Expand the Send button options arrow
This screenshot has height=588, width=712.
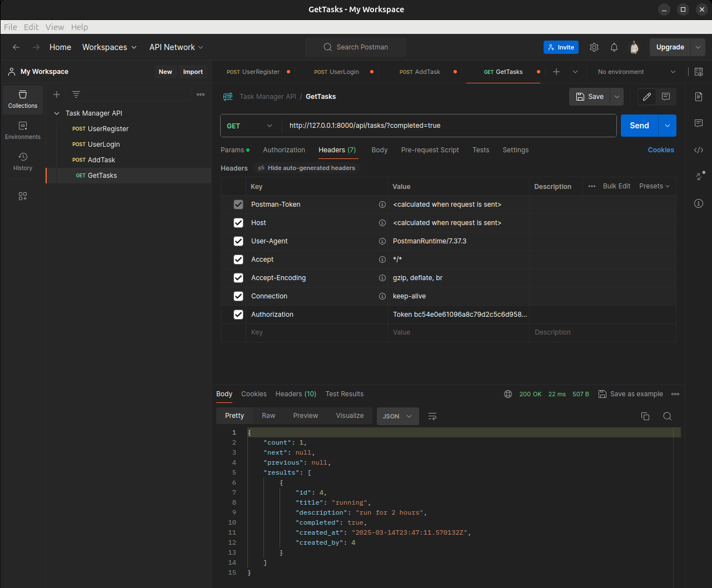668,126
